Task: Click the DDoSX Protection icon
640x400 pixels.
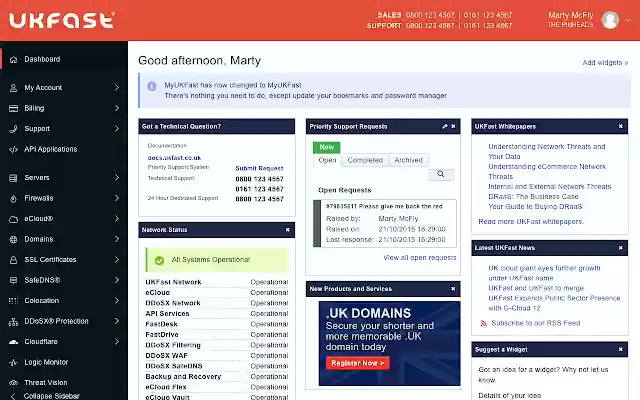Action: [13, 322]
